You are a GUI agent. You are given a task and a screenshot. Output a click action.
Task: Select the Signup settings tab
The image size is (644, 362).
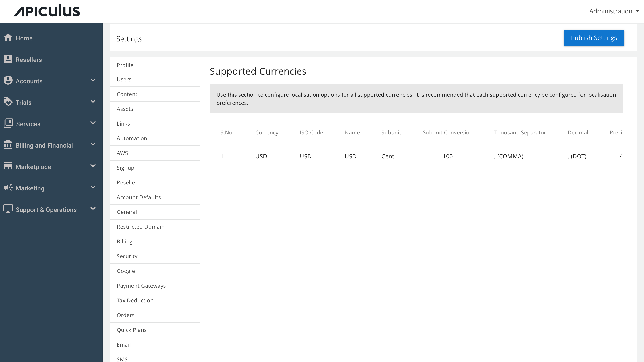click(x=155, y=168)
